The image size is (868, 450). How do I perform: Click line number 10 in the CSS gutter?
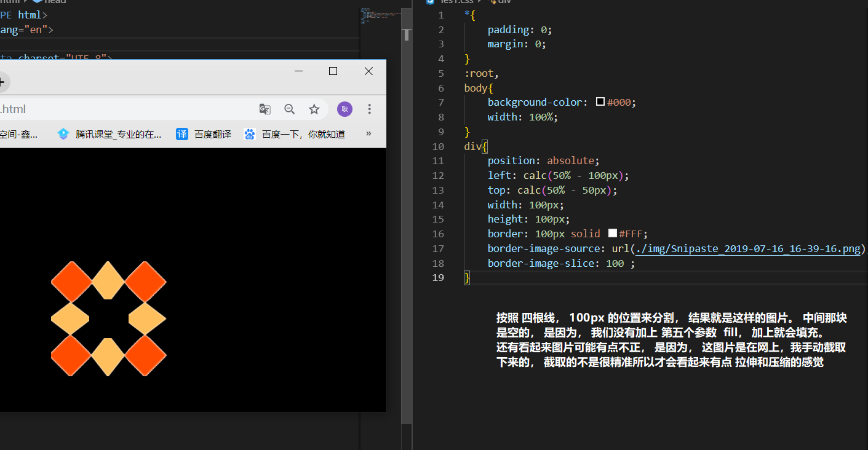pos(438,146)
